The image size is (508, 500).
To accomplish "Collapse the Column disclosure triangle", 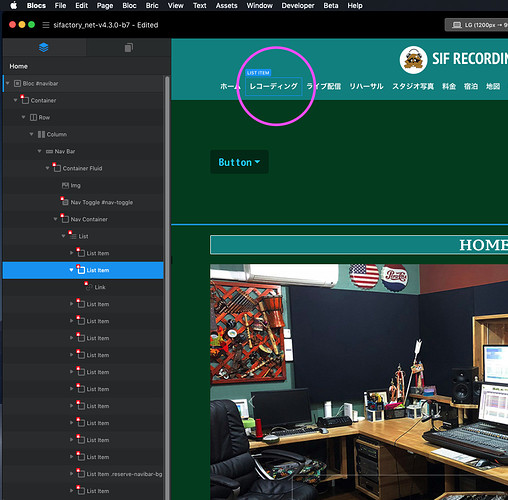I will click(x=31, y=134).
